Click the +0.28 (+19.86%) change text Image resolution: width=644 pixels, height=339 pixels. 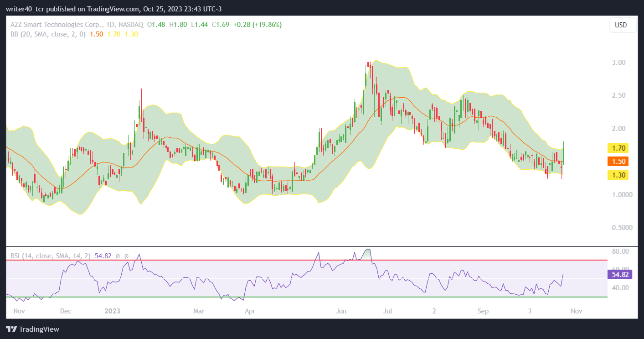258,25
